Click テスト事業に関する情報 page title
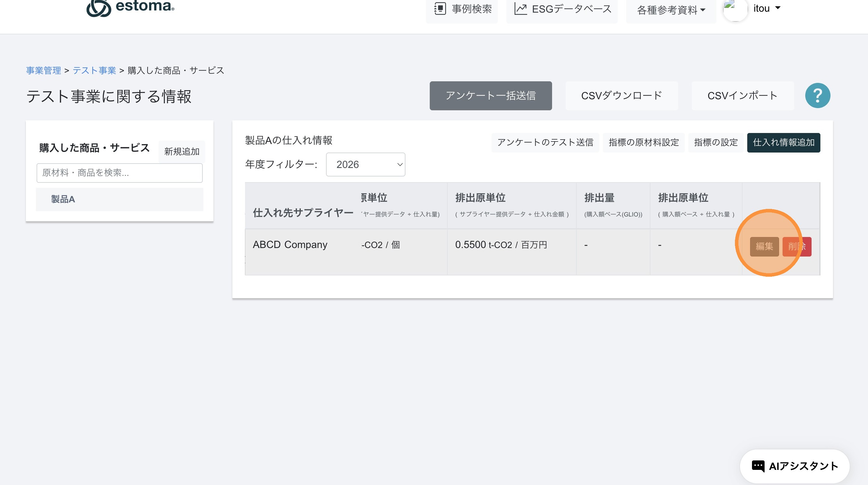Screen dimensions: 868x485 (109, 97)
